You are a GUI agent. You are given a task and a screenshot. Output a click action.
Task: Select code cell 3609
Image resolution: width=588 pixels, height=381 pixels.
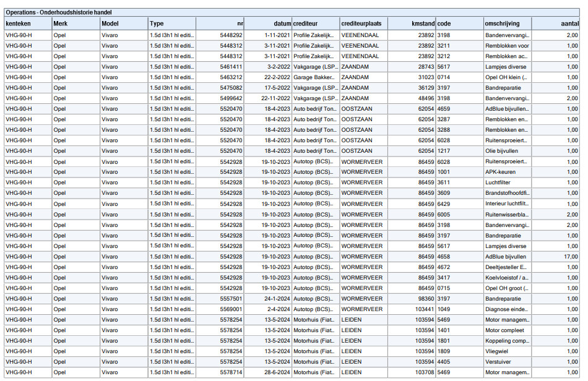[x=460, y=193]
